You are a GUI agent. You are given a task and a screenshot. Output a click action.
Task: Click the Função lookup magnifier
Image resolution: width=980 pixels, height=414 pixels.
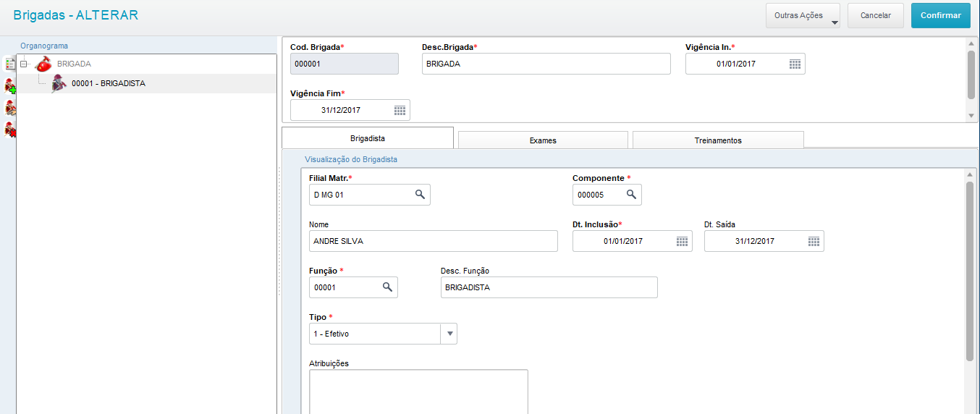click(387, 287)
